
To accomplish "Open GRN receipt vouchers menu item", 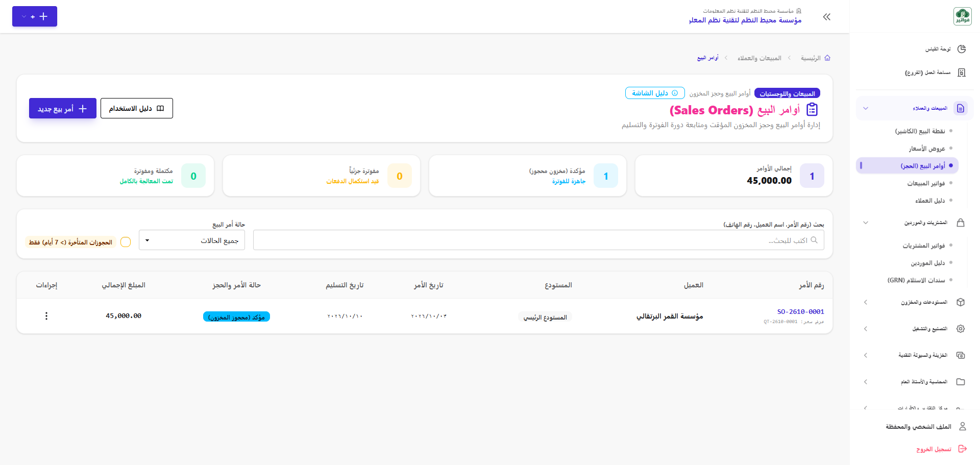I will point(916,280).
